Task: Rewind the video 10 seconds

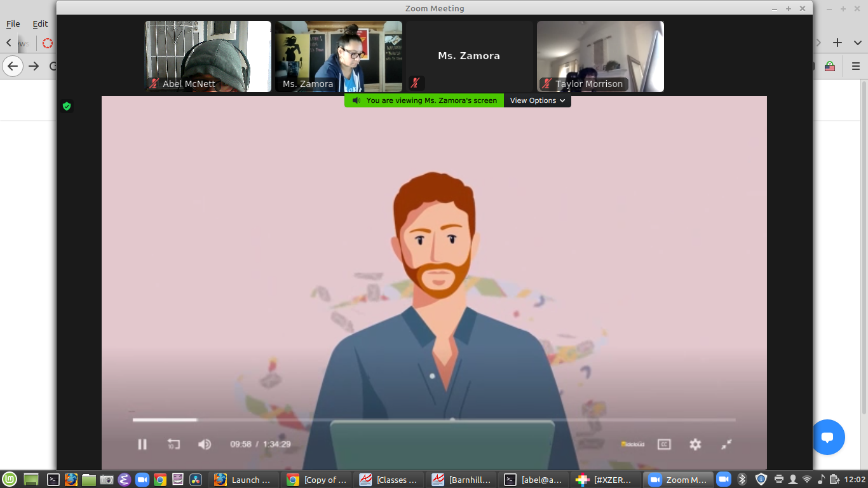Action: (173, 444)
